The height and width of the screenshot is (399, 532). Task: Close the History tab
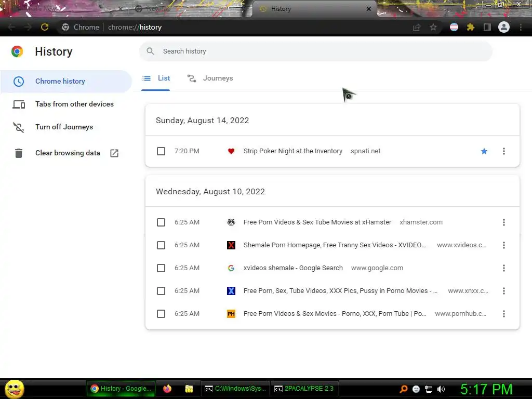point(369,9)
